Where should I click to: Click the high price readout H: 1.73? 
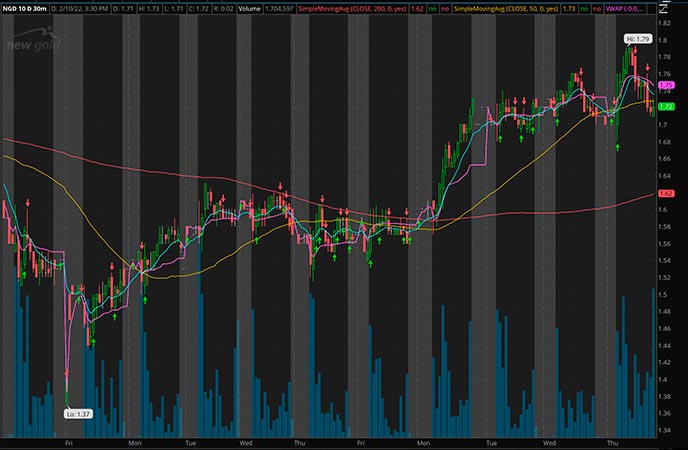pyautogui.click(x=150, y=8)
